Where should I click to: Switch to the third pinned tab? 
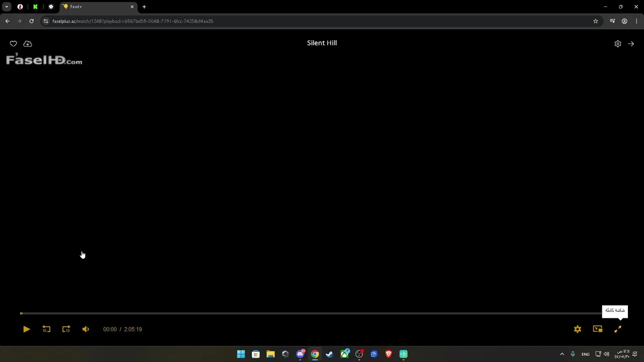click(51, 7)
